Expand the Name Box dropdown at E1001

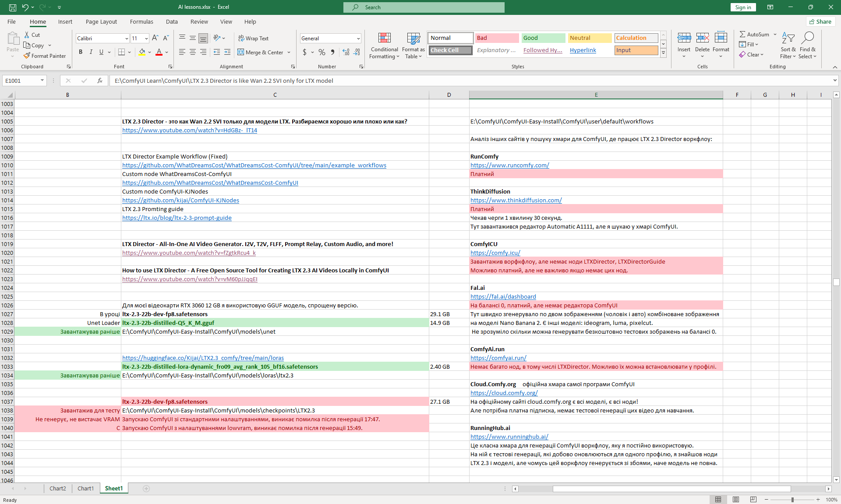click(x=42, y=81)
